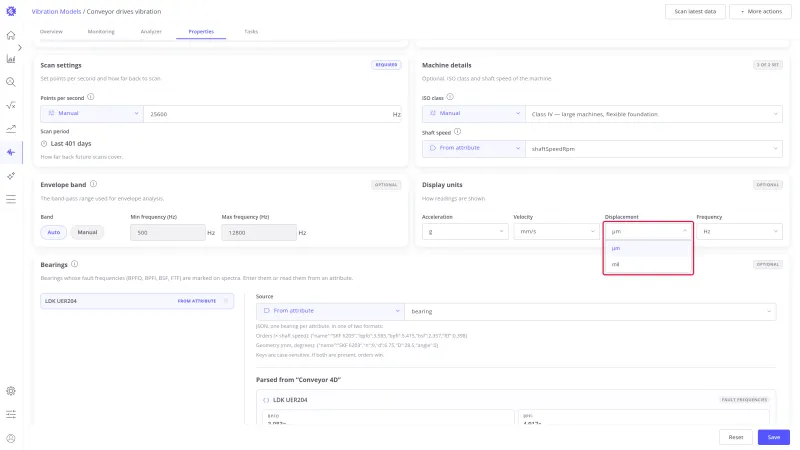Open the bar chart dashboards icon

click(11, 59)
